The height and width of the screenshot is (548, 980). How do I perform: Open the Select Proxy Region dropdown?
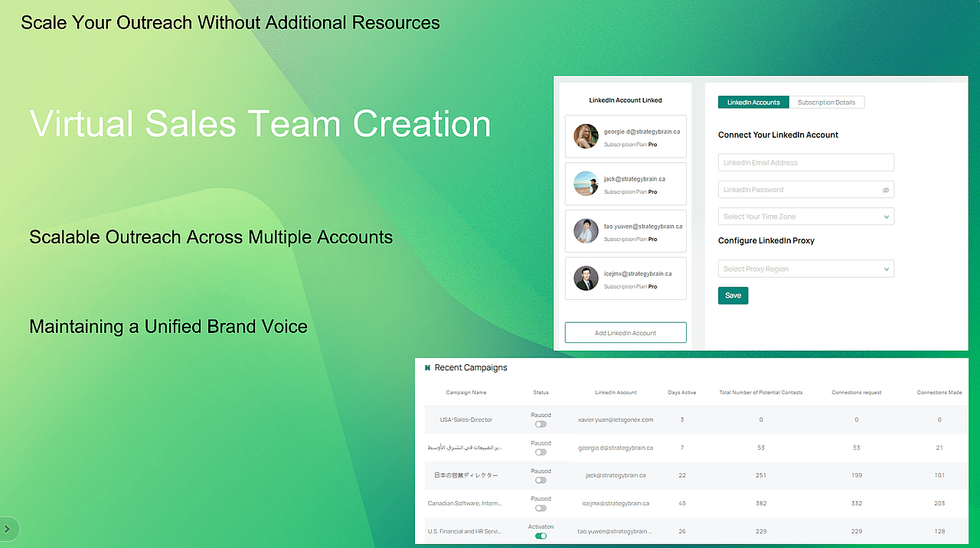(805, 268)
